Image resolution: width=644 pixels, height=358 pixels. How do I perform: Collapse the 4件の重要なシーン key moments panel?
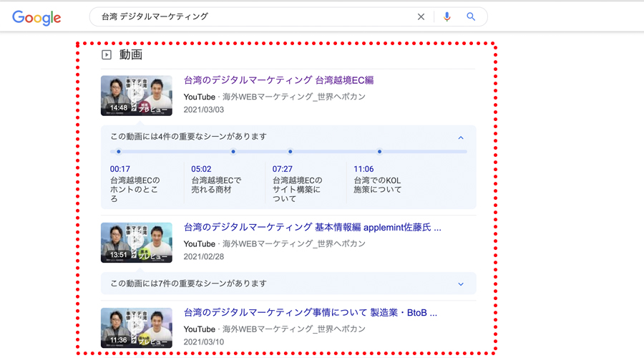coord(461,137)
